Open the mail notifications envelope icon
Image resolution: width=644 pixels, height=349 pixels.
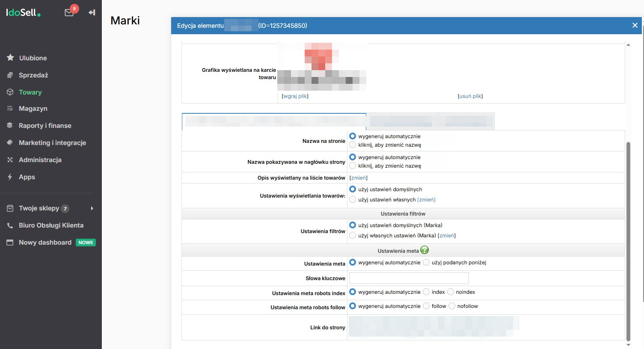tap(69, 13)
